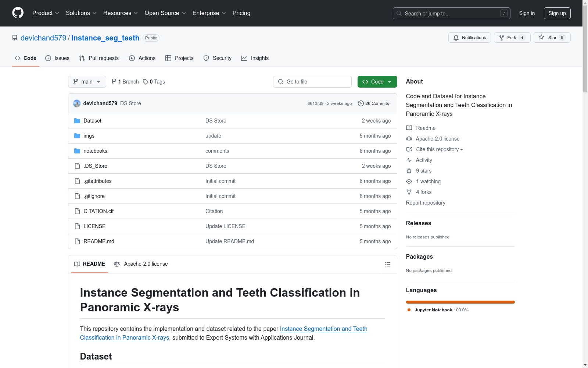The height and width of the screenshot is (368, 588).
Task: Click the notebooks folder icon
Action: tap(77, 151)
